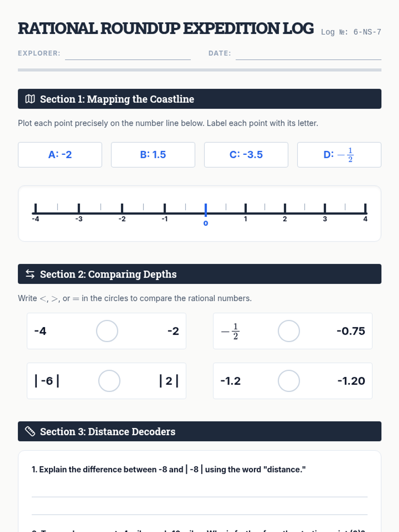Select point card D: negative one half
The image size is (399, 532).
pos(339,155)
